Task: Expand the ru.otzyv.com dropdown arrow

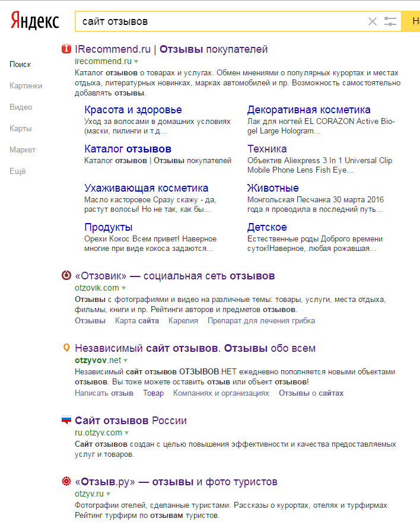Action: coord(126,433)
